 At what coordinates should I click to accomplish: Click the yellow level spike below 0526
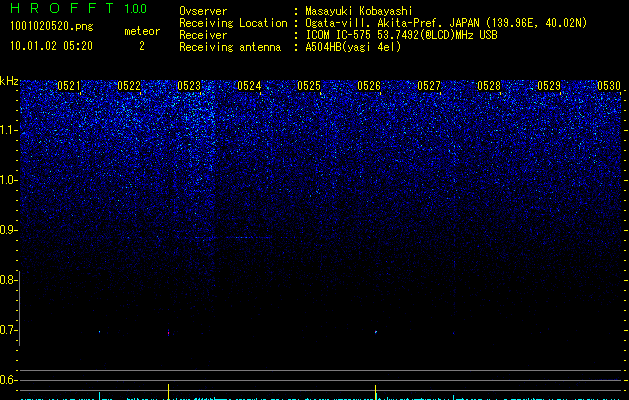(x=375, y=392)
